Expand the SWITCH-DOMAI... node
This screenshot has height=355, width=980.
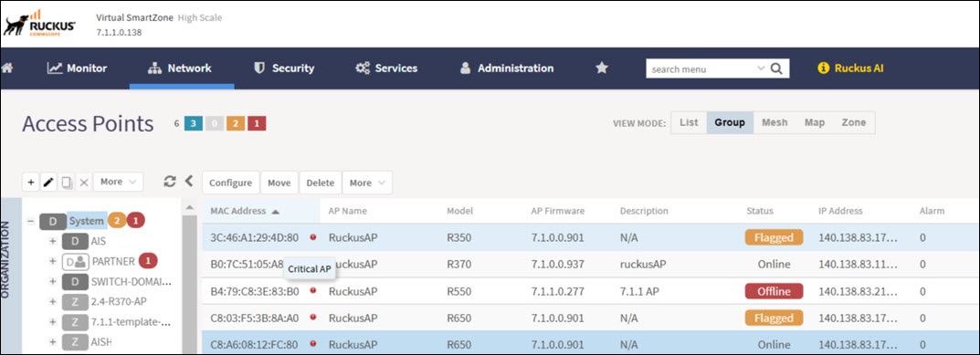(x=52, y=282)
